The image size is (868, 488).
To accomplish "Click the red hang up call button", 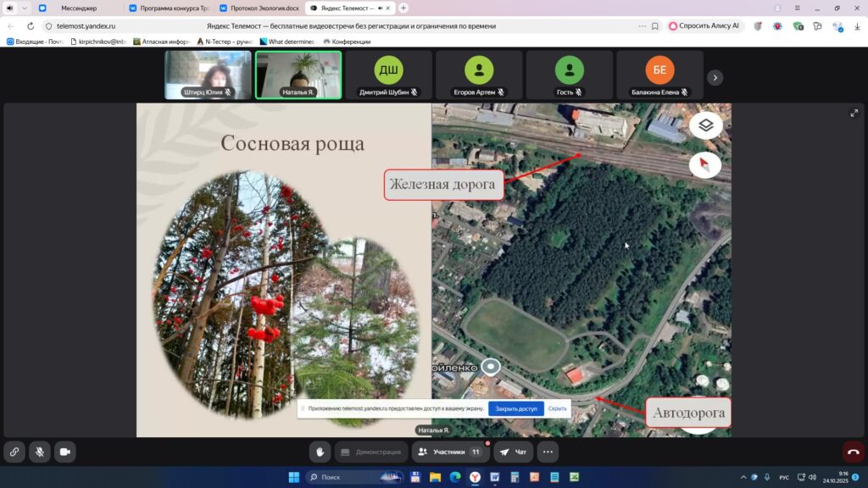I will click(853, 452).
